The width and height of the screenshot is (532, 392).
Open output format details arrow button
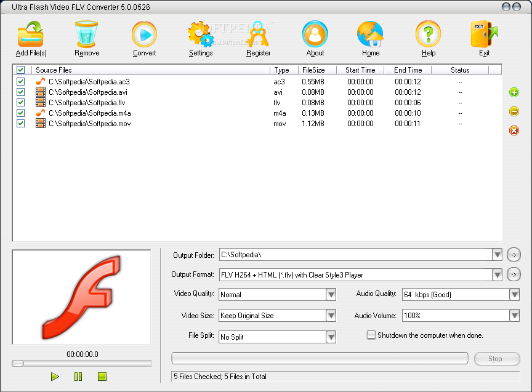point(514,274)
